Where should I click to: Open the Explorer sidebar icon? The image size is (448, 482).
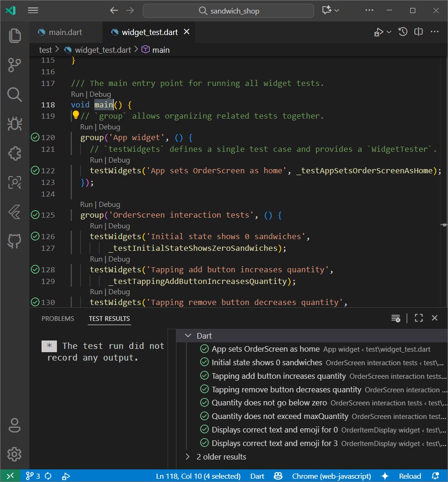click(x=14, y=35)
